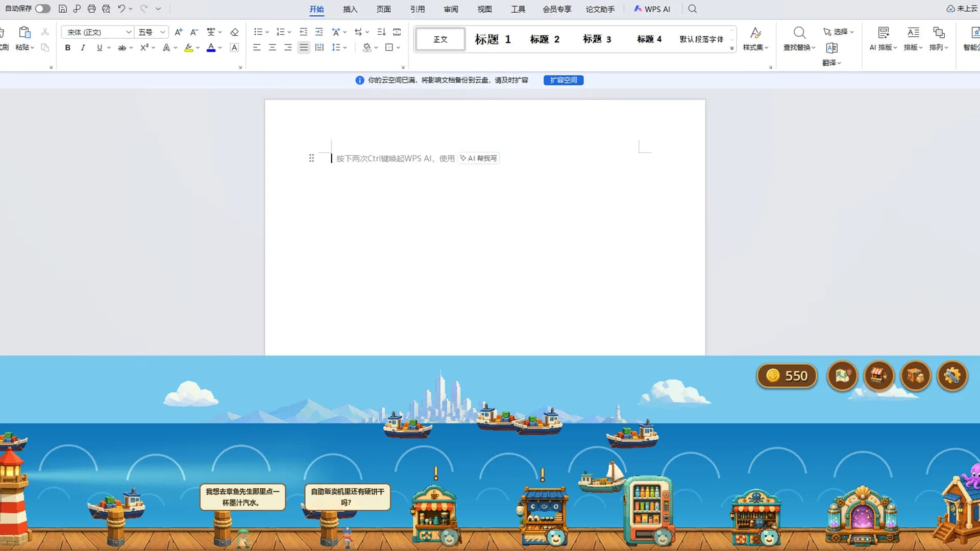
Task: Apply the 正文 style
Action: click(440, 39)
